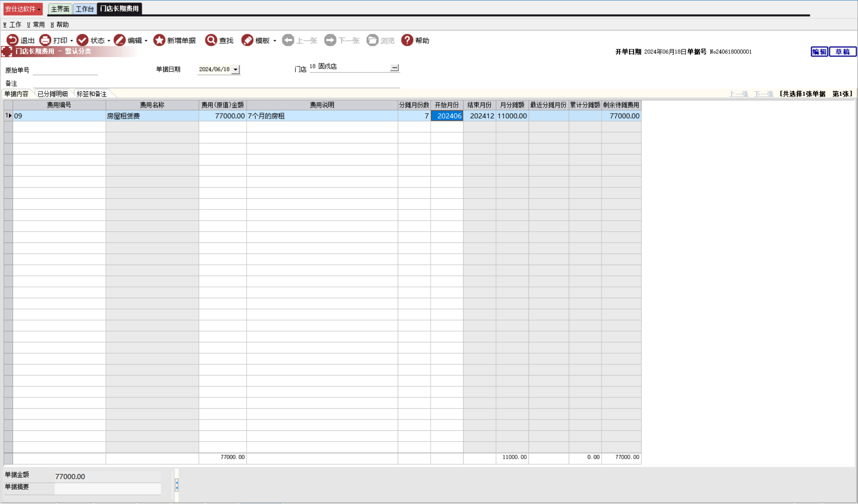Viewport: 858px width, 504px height.
Task: Open the Help (帮助) question mark icon
Action: (x=407, y=40)
